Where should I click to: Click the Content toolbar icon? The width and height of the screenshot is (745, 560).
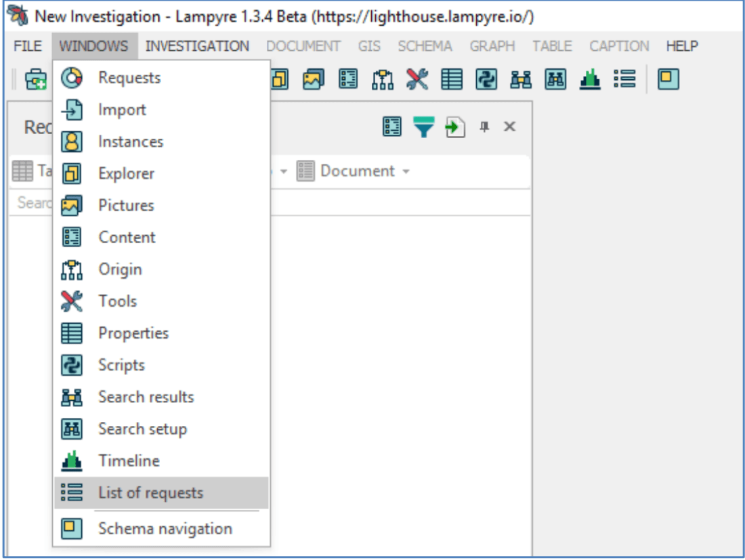tap(348, 79)
